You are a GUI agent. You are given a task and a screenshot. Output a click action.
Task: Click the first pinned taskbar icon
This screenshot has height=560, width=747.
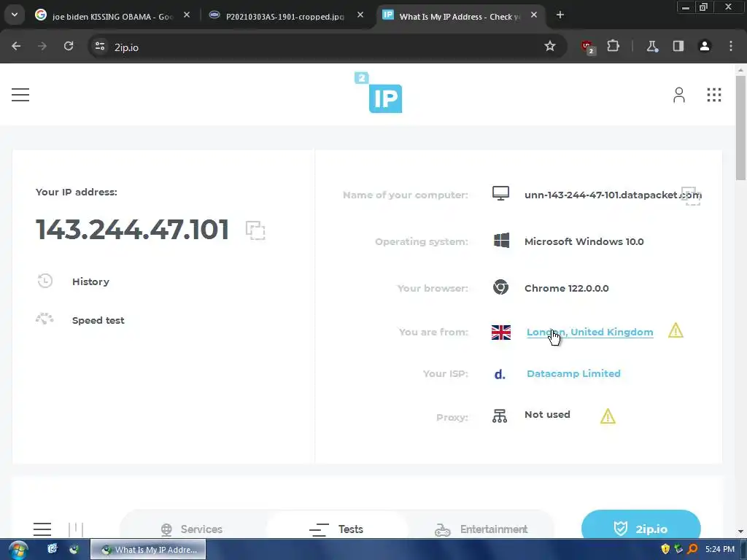[52, 549]
